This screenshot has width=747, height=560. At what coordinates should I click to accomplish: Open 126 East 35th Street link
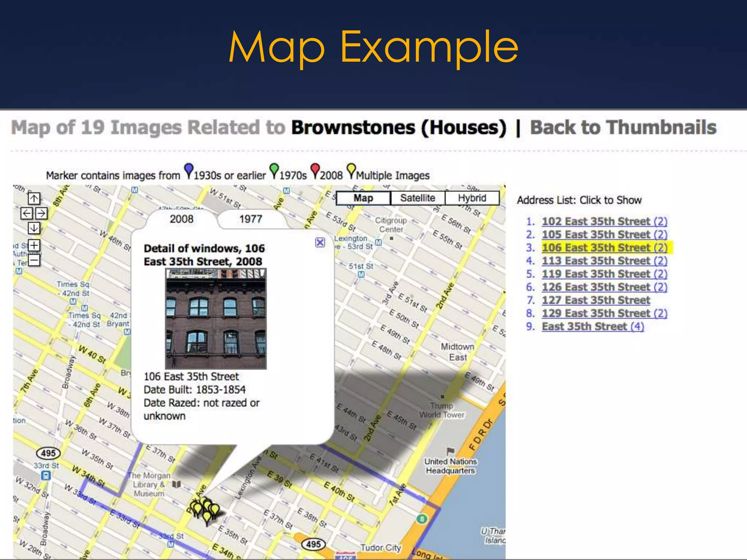[604, 287]
